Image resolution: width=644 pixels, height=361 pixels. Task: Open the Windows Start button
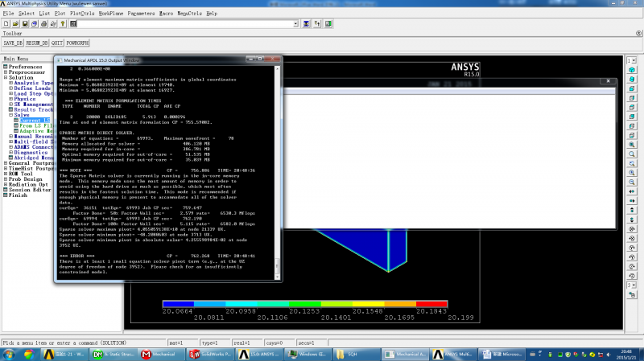tap(9, 354)
